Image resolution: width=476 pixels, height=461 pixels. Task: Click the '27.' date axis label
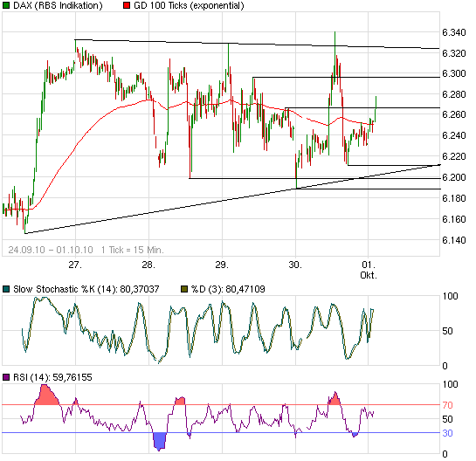pyautogui.click(x=75, y=265)
